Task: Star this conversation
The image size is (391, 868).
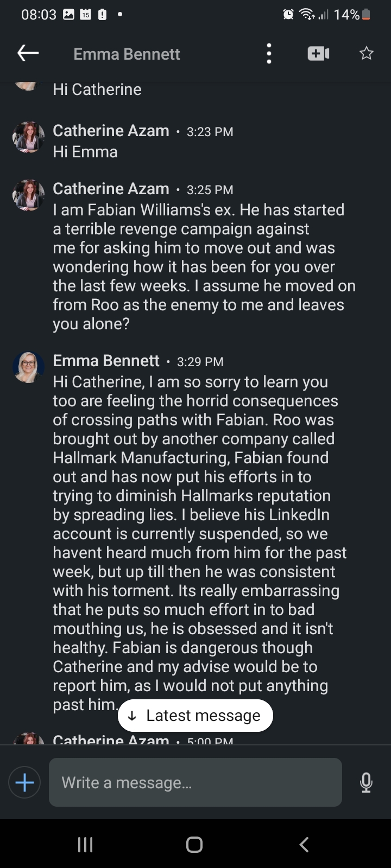Action: point(367,53)
